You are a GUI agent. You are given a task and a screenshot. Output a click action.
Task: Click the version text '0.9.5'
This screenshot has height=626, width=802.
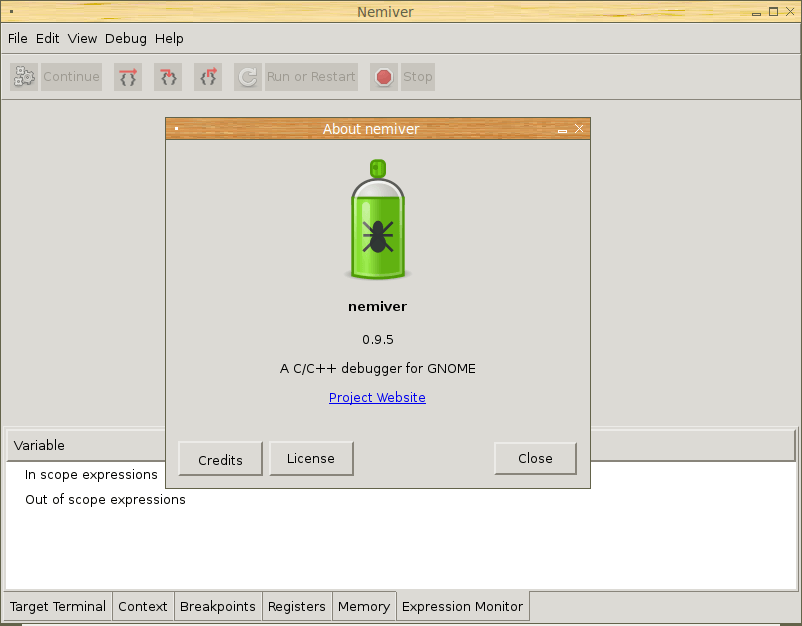pos(378,340)
